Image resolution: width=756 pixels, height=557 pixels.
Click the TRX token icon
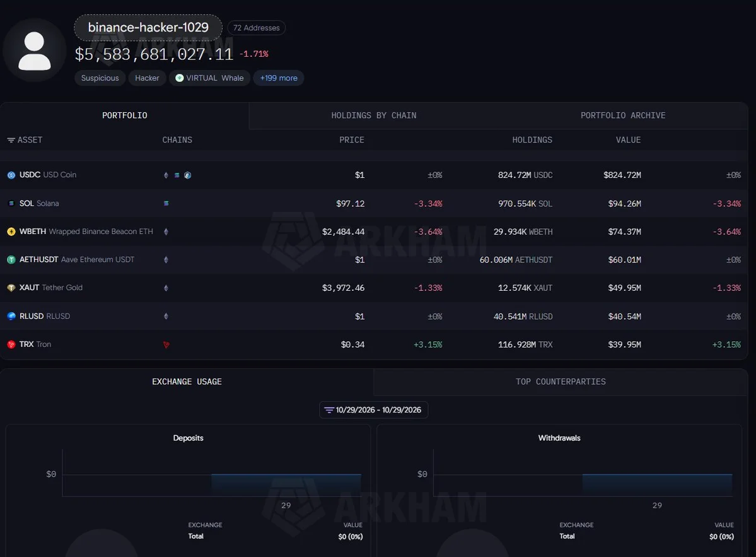pyautogui.click(x=11, y=344)
